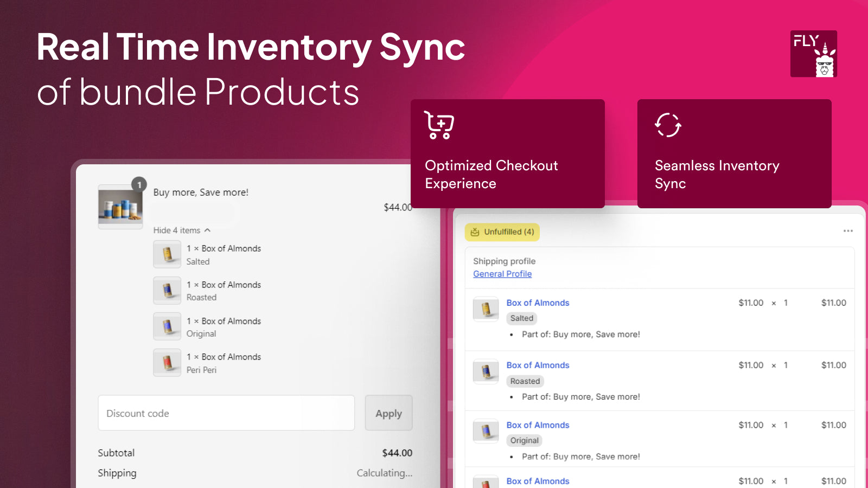Open Box of Almonds link for Roasted
The height and width of the screenshot is (488, 868).
[538, 365]
